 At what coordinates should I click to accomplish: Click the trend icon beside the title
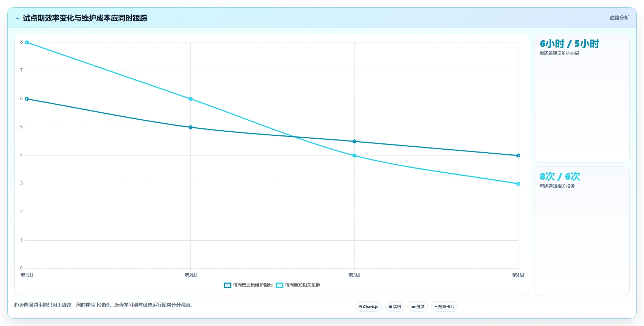[x=17, y=18]
